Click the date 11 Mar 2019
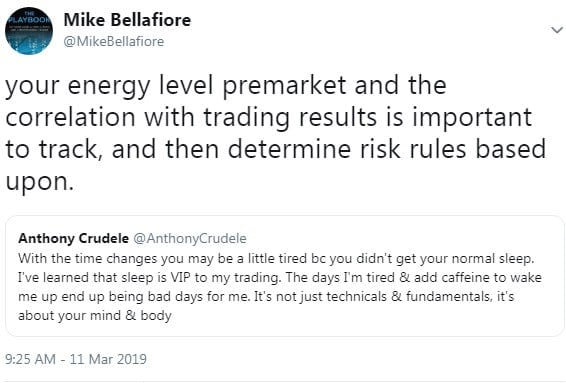The image size is (566, 383). point(108,359)
